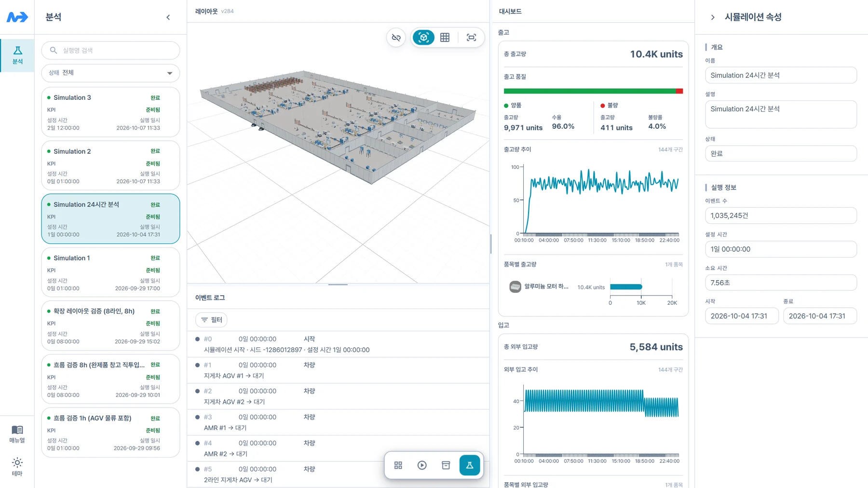The width and height of the screenshot is (868, 488).
Task: Click the 설명 text area
Action: click(781, 114)
